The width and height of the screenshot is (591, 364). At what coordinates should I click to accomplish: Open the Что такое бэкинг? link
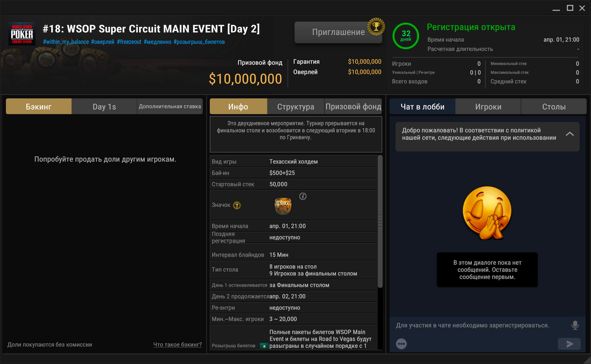pos(177,345)
